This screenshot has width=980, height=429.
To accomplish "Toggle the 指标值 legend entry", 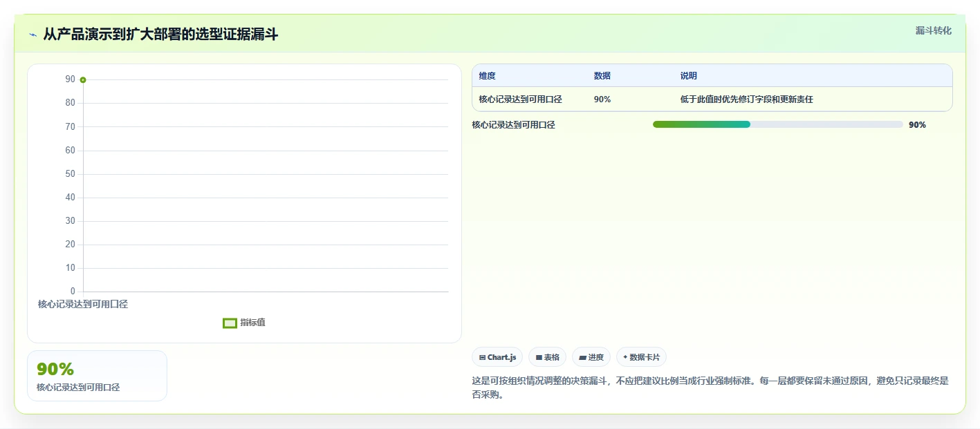I will coord(244,323).
